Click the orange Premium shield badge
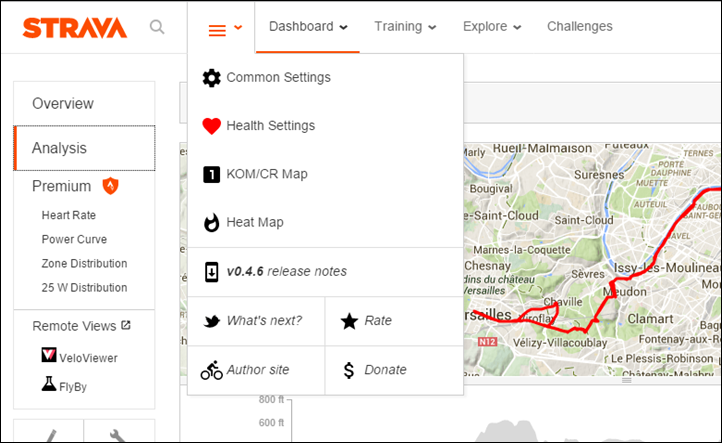The height and width of the screenshot is (443, 722). (111, 186)
